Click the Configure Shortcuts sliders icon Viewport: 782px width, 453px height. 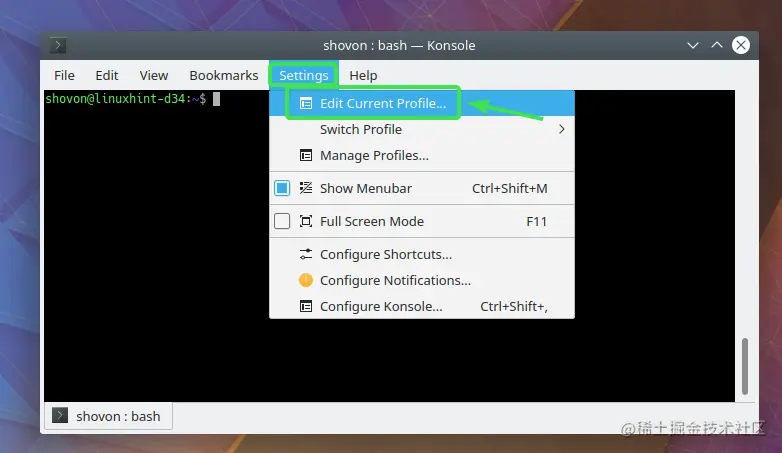pyautogui.click(x=306, y=254)
